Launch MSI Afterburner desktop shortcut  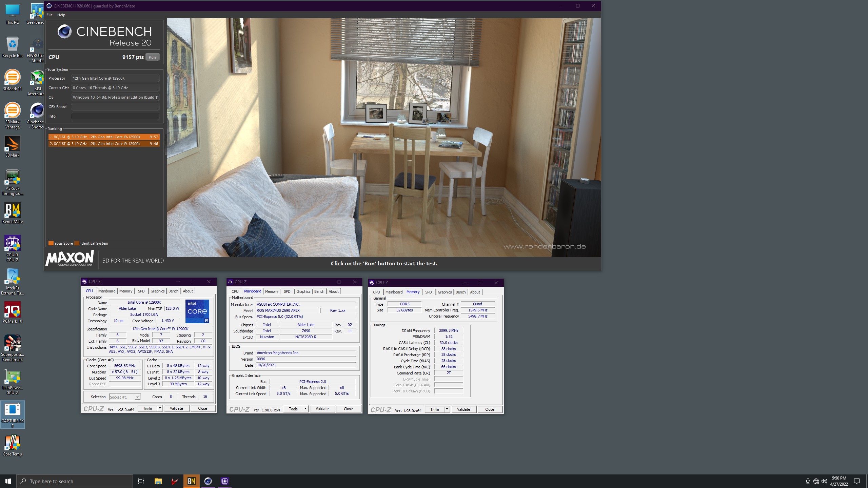click(36, 83)
